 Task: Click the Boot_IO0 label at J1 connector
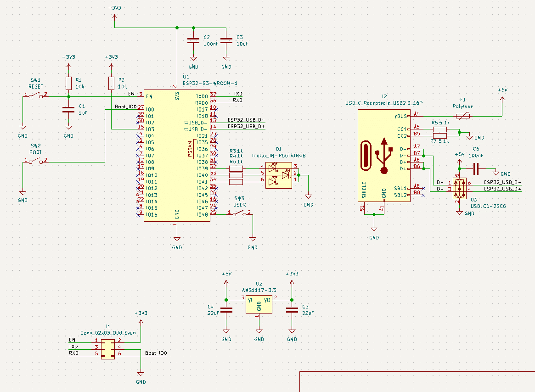click(x=156, y=353)
